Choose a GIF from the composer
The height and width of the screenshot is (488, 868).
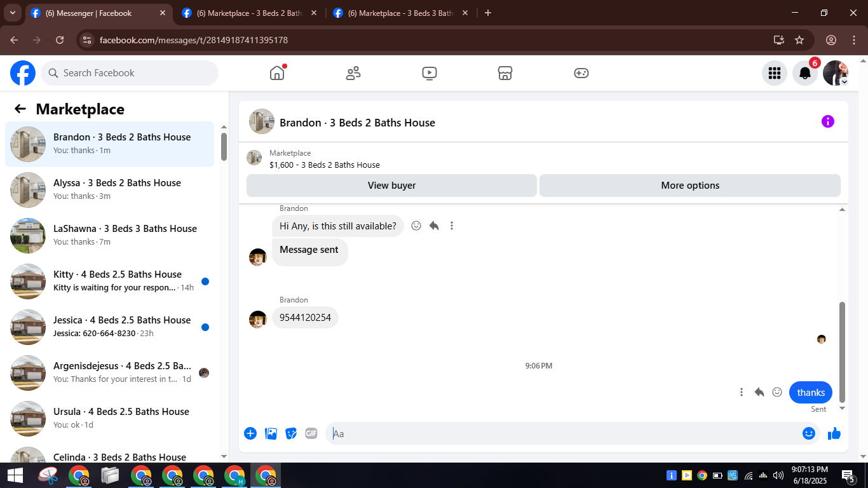click(311, 433)
